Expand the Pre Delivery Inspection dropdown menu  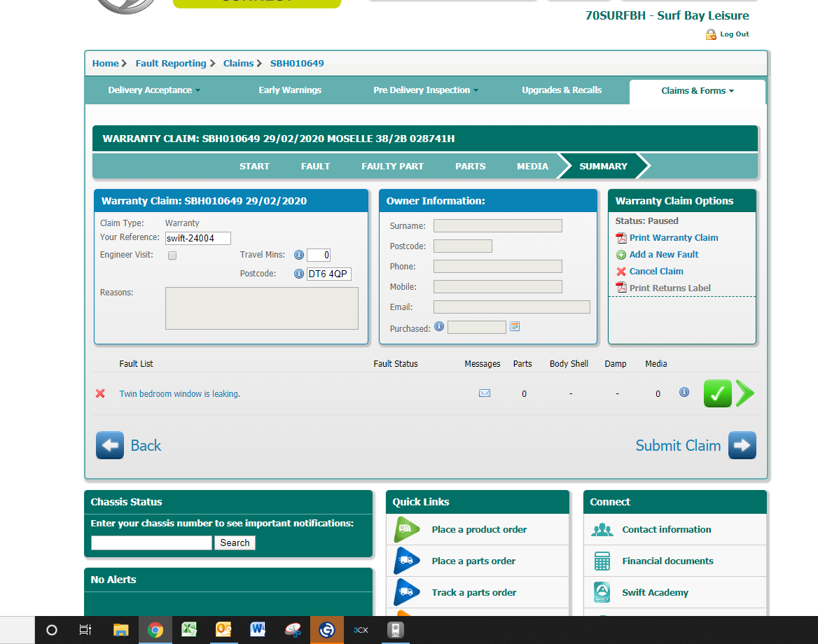pos(426,90)
